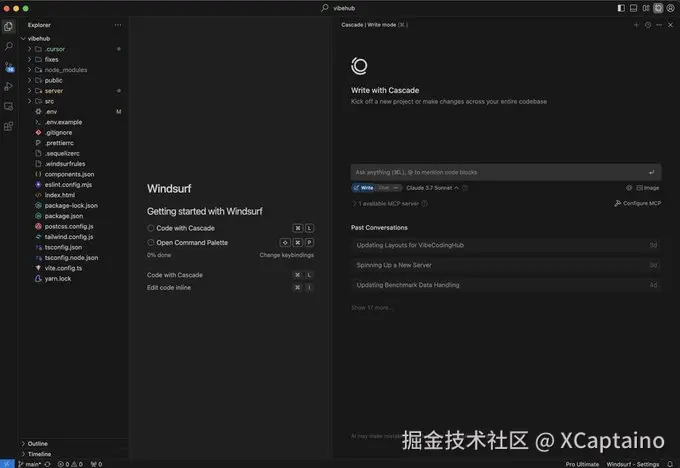Open the Updating Benchmark Data Handling conversation
The width and height of the screenshot is (680, 468).
click(x=506, y=285)
